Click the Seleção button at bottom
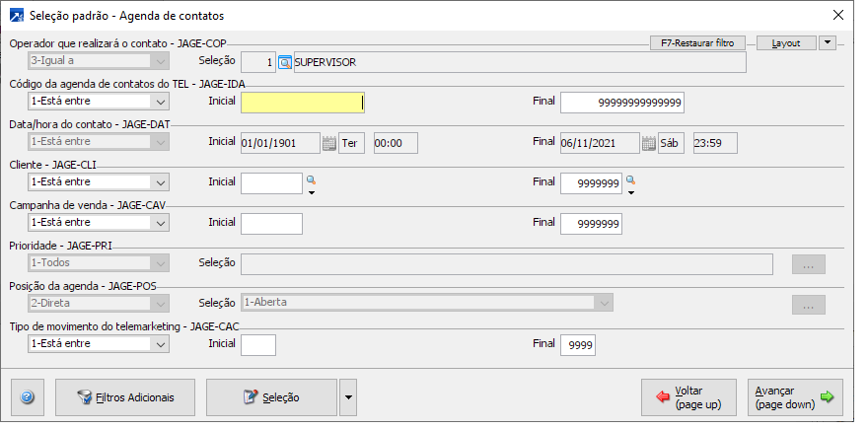Image resolution: width=868 pixels, height=429 pixels. coord(271,397)
